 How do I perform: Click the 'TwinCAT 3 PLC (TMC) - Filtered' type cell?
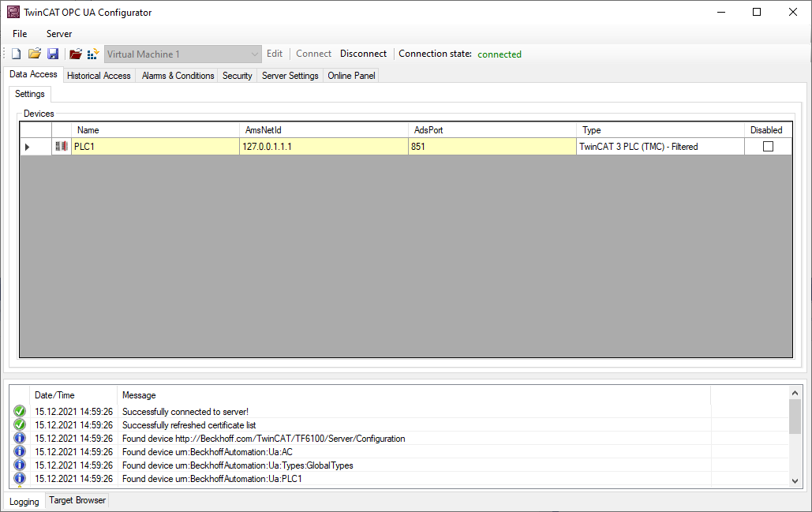tap(660, 147)
